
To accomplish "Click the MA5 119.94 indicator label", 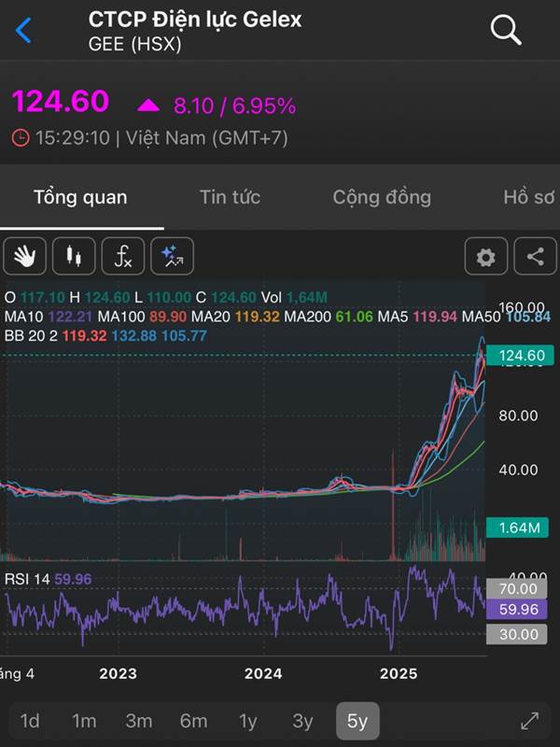I will (417, 317).
